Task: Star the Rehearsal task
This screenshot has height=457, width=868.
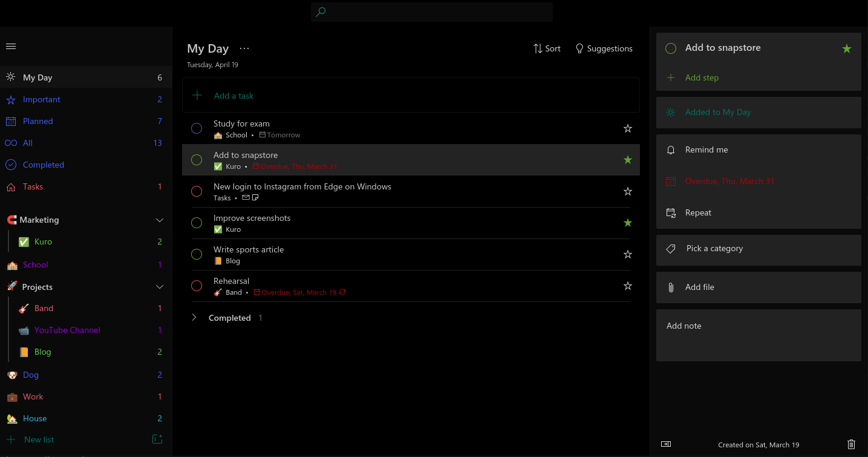Action: 627,286
